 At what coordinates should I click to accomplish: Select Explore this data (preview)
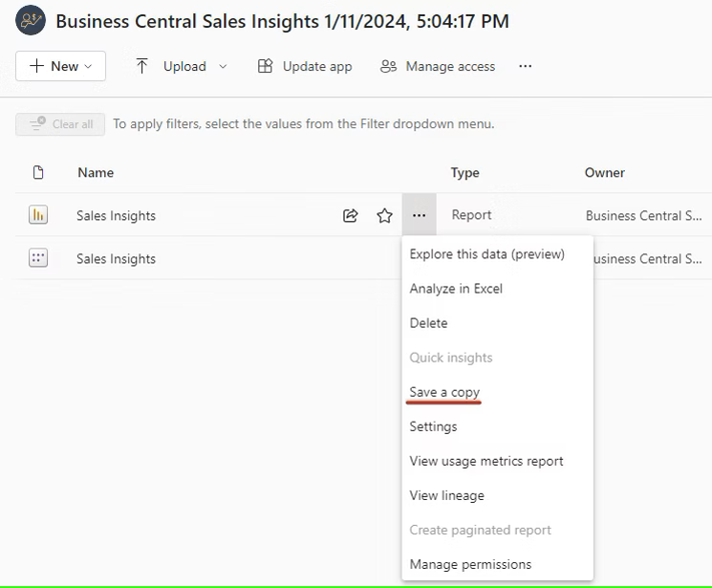(486, 254)
